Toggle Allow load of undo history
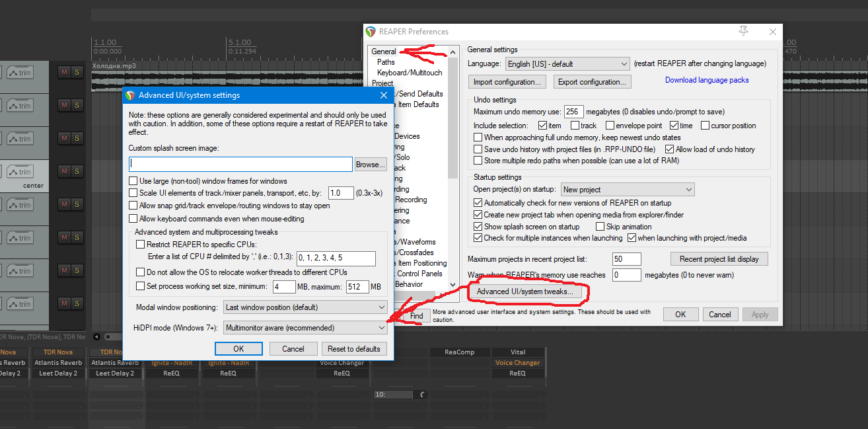The width and height of the screenshot is (868, 429). [669, 149]
